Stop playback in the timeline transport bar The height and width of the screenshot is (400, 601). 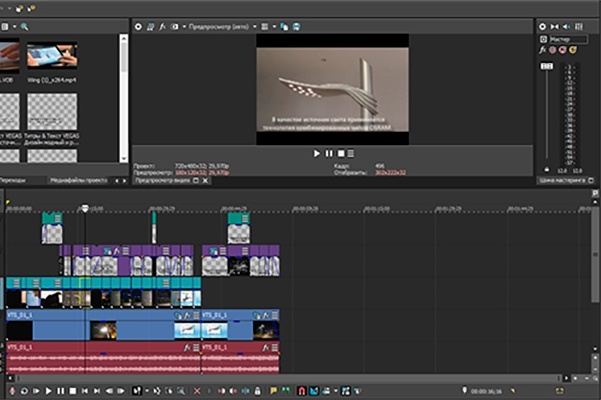73,391
